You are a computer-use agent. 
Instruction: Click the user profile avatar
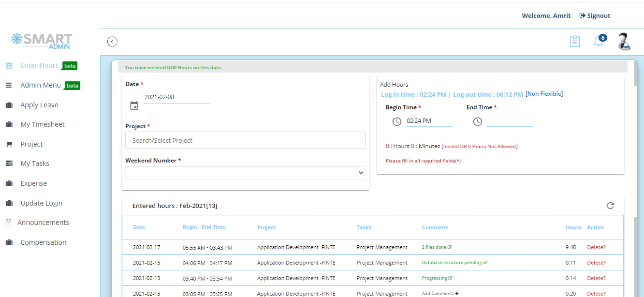[x=624, y=42]
